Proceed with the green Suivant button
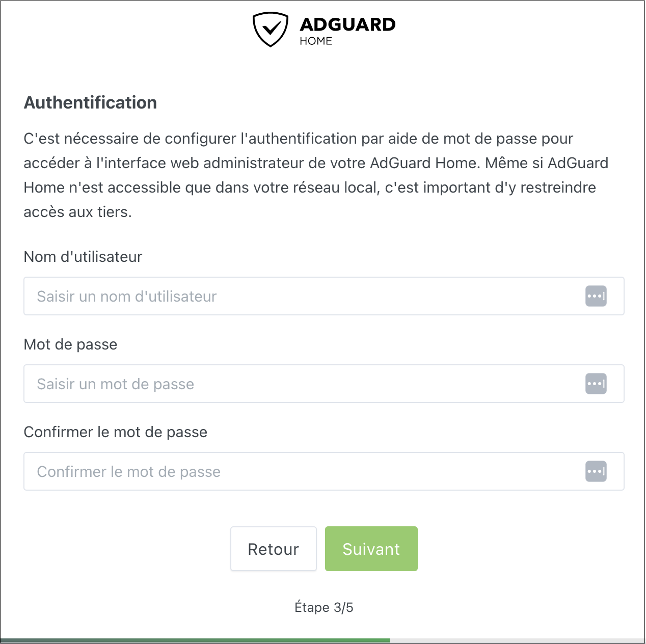This screenshot has width=646, height=644. [x=371, y=549]
